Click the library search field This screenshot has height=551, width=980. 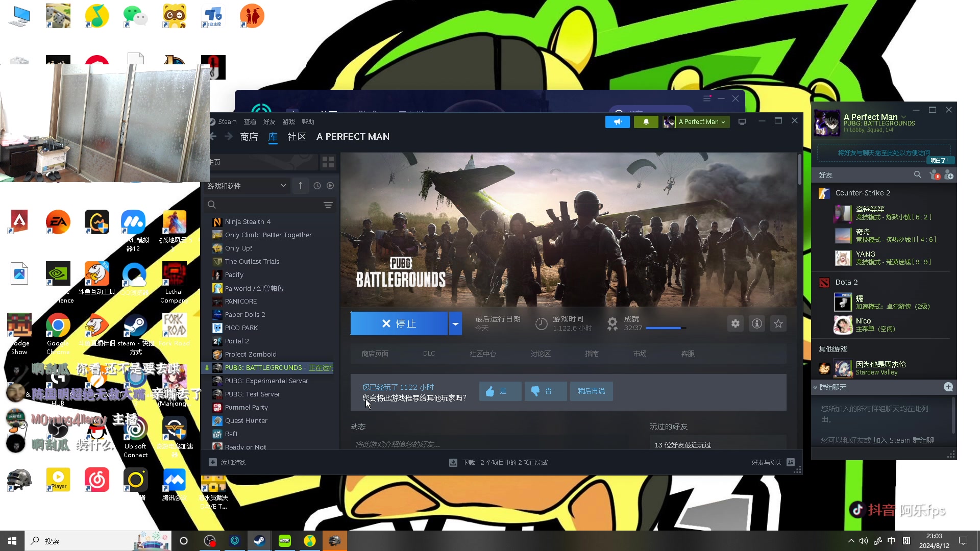click(269, 205)
